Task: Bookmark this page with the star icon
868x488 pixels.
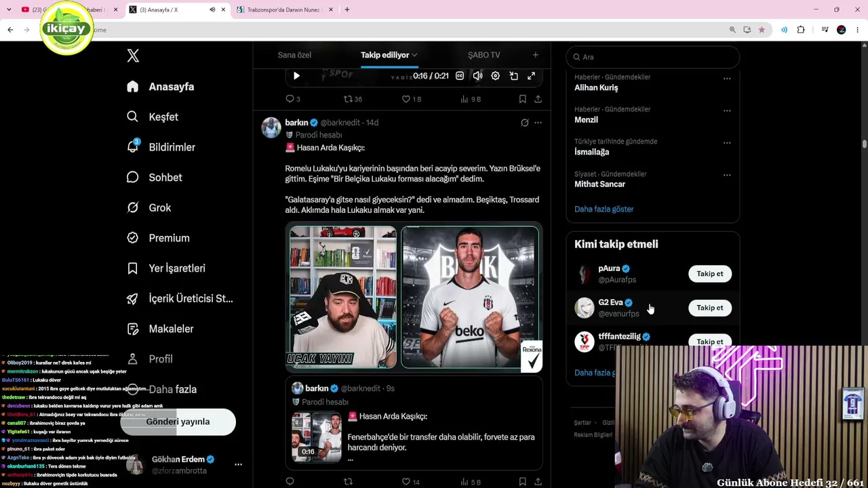Action: coord(762,30)
